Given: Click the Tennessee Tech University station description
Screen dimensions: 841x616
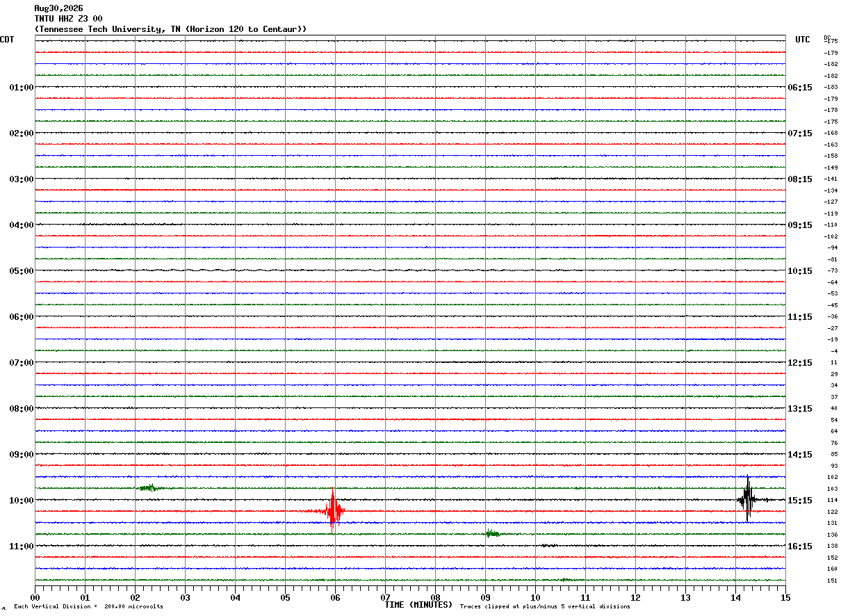Looking at the screenshot, I should tap(170, 29).
